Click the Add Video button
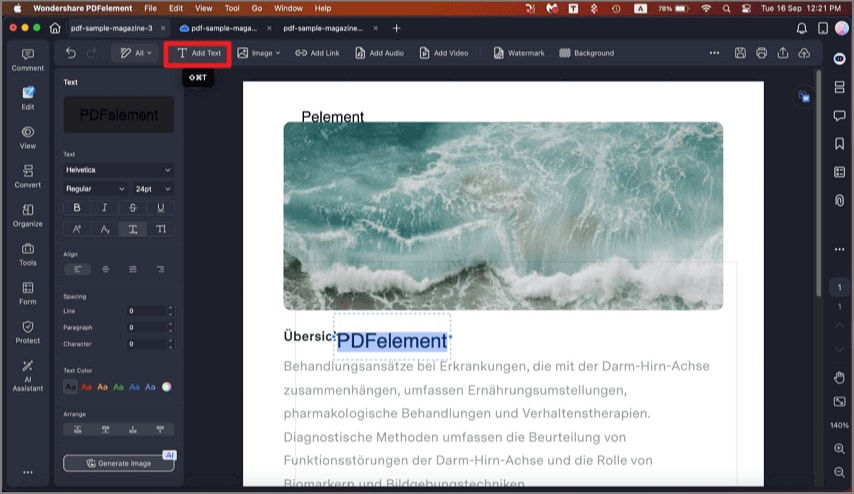The image size is (854, 494). 444,53
